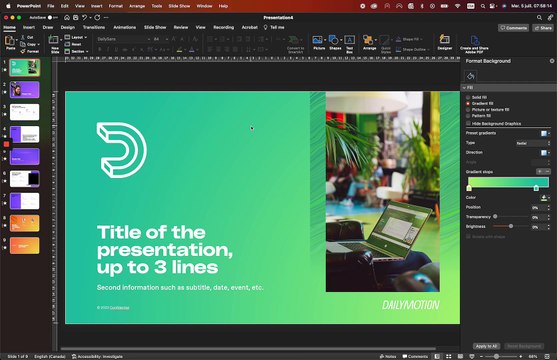
Task: Click the Cut icon
Action: (x=23, y=37)
